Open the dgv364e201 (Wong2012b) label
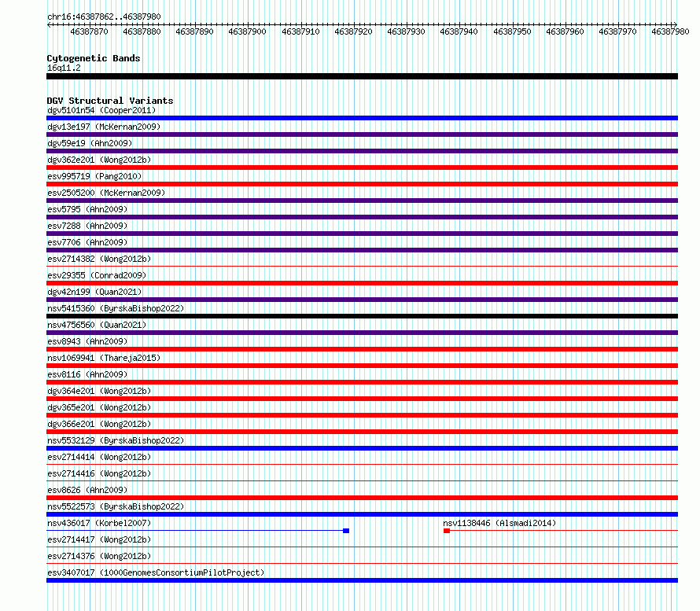 click(x=99, y=391)
